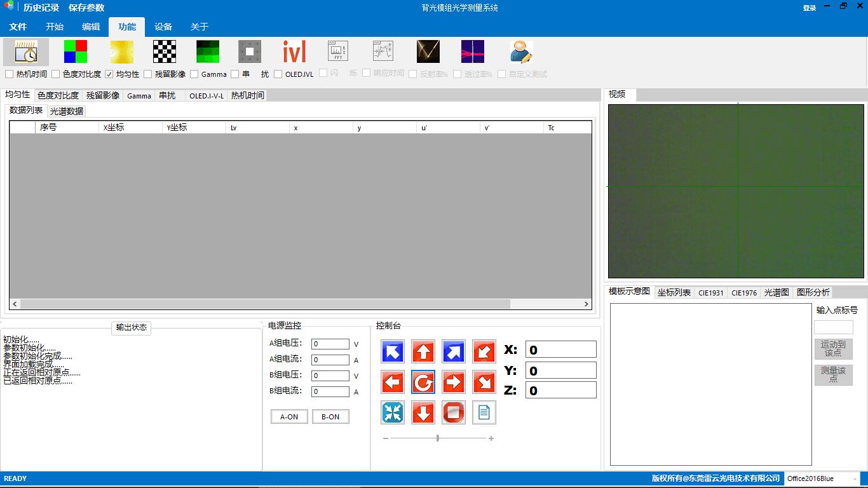Open the checkerboard residual image tool
The image size is (868, 488).
165,52
